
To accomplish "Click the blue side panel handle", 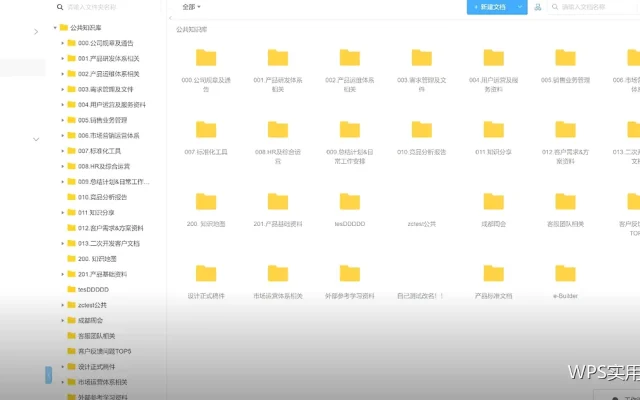I will pos(49,375).
